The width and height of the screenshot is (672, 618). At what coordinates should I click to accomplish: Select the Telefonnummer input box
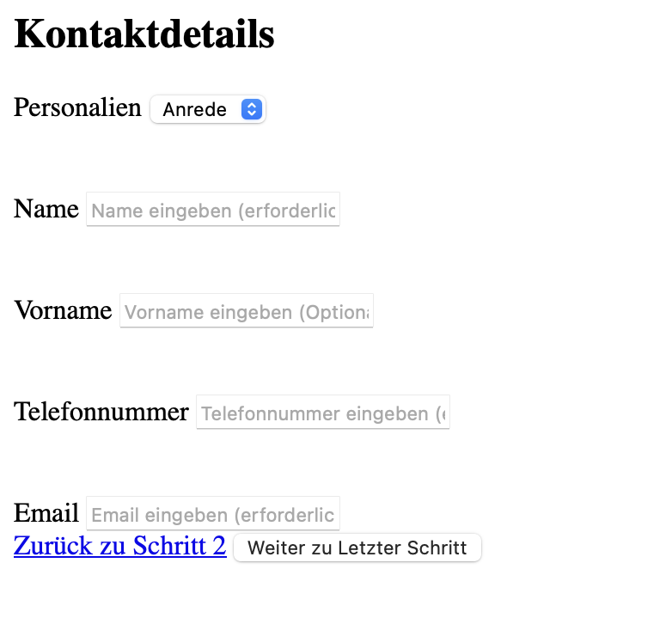[323, 413]
